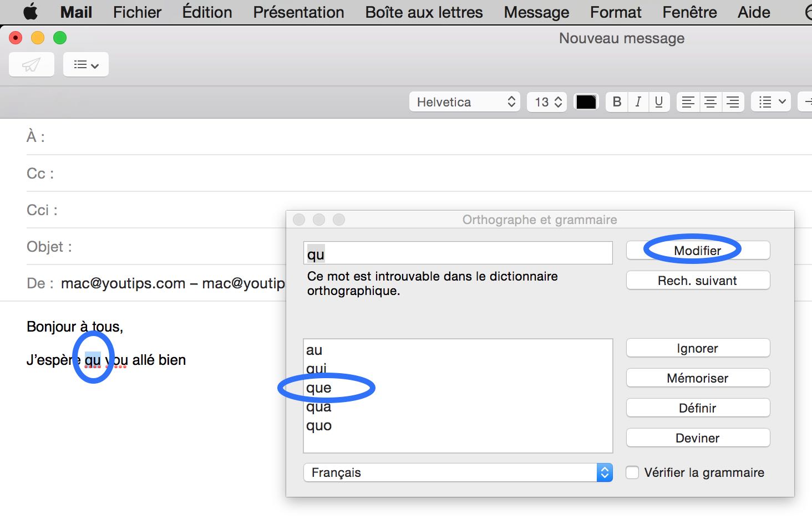This screenshot has width=812, height=519.
Task: Close the Nouveau message window
Action: (x=16, y=38)
